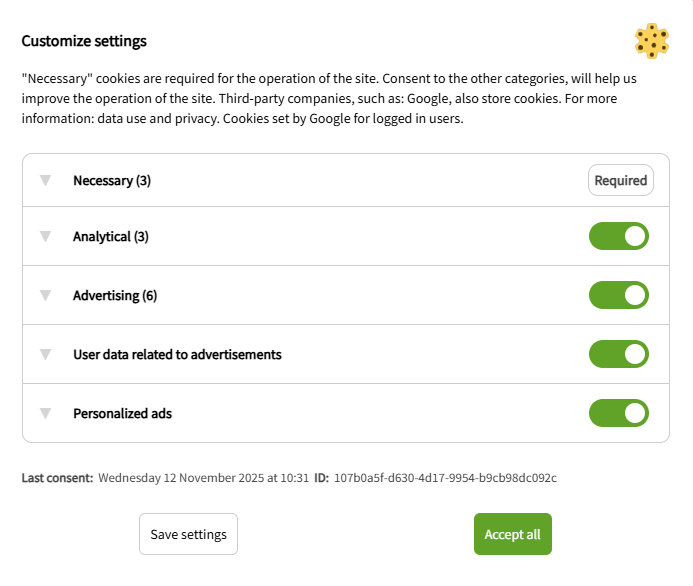Click the Customize settings heading
Image resolution: width=693 pixels, height=586 pixels.
[x=84, y=41]
